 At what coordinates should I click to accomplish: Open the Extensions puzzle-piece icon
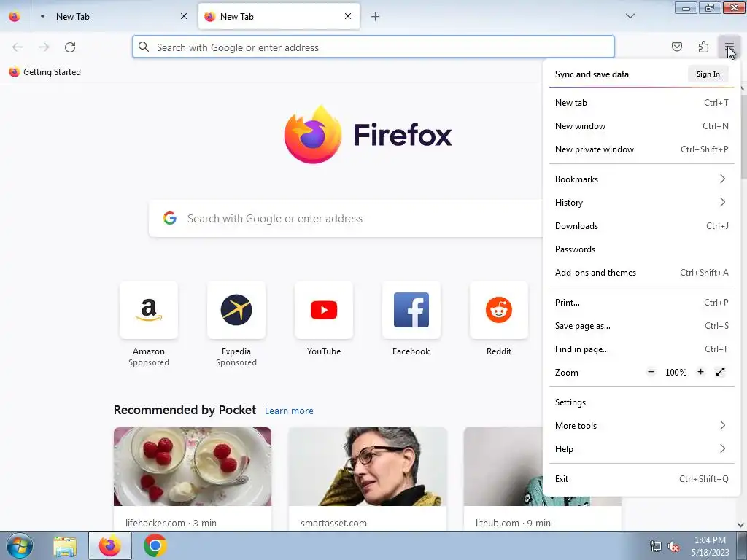click(703, 47)
